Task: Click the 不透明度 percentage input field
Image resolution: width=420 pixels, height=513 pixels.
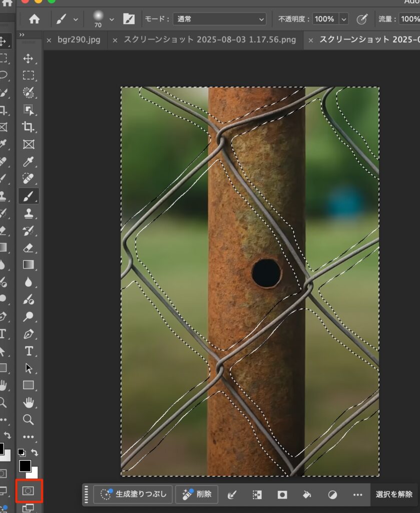Action: (325, 20)
